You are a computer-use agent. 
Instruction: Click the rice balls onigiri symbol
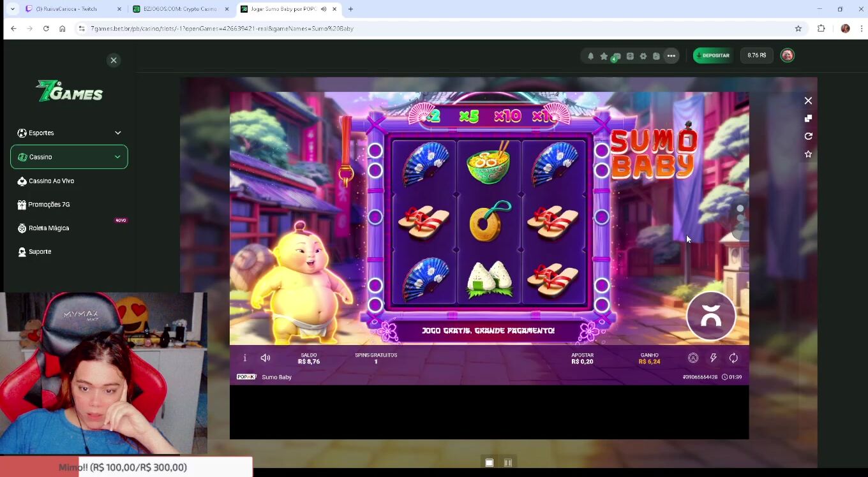click(489, 280)
